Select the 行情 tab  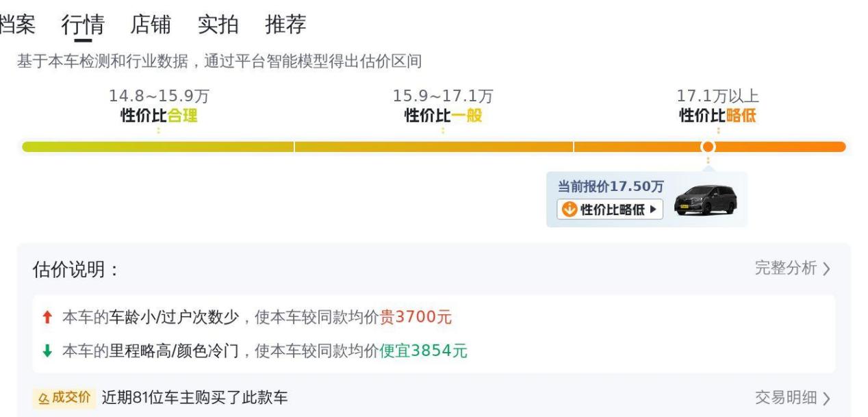pyautogui.click(x=83, y=25)
